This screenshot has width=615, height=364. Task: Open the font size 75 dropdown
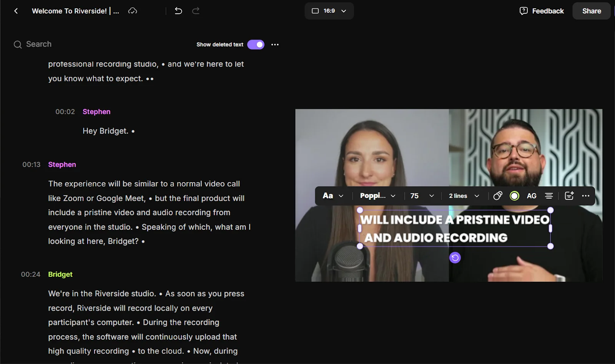[422, 196]
